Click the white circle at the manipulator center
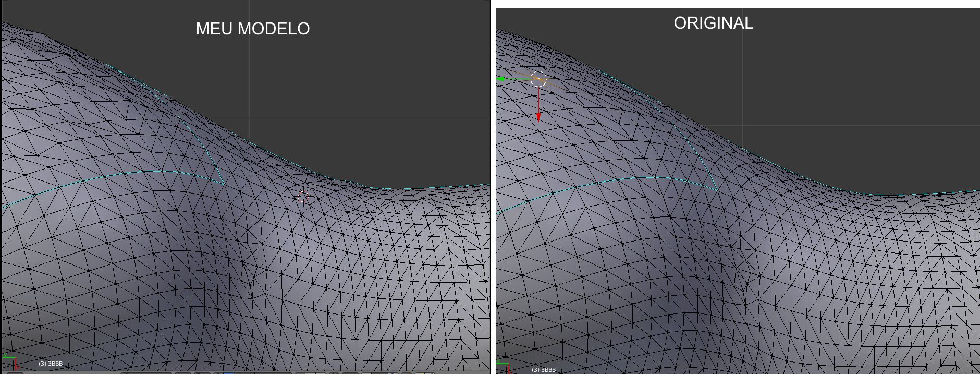Image resolution: width=980 pixels, height=374 pixels. click(x=538, y=79)
